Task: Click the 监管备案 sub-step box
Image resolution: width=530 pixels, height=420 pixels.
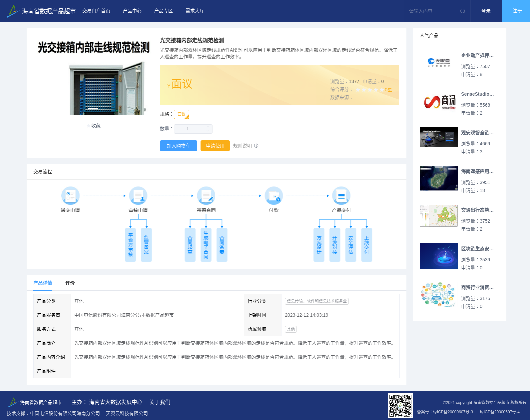Action: [146, 245]
